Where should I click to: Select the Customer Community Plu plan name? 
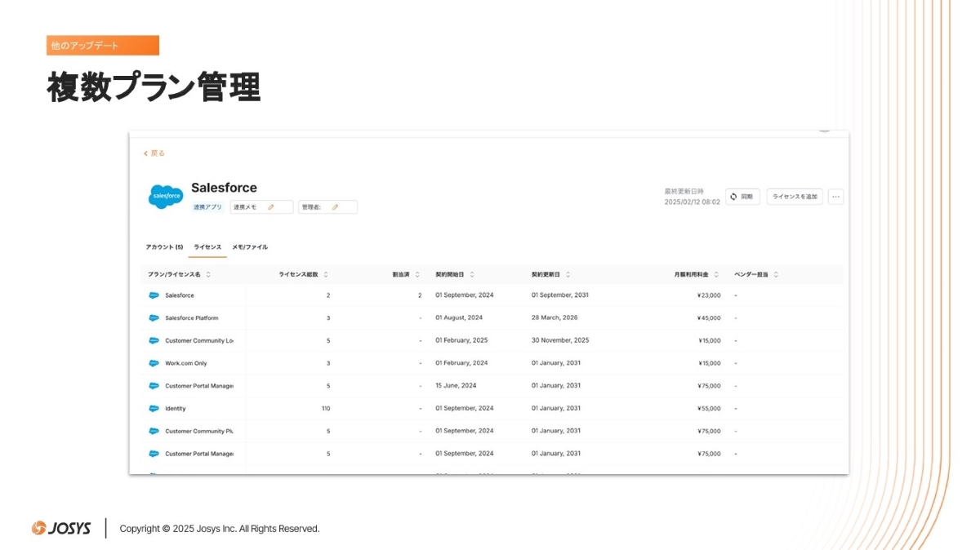199,431
